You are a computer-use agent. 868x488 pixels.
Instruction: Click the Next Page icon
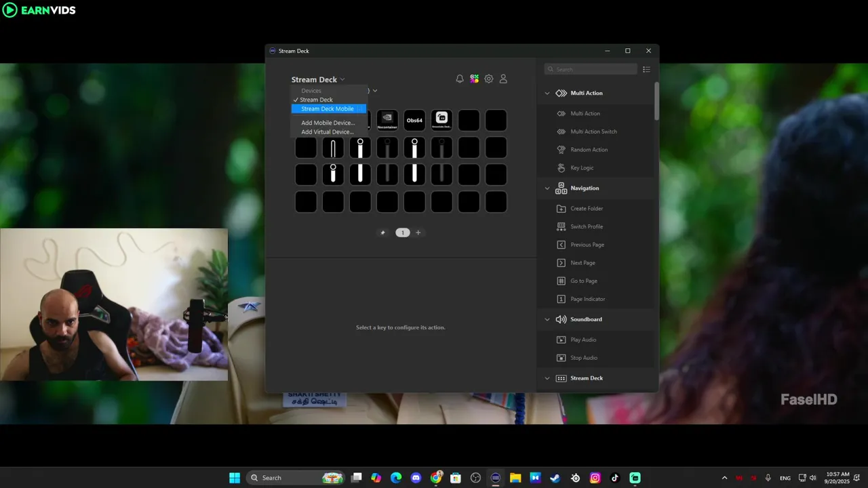coord(561,263)
